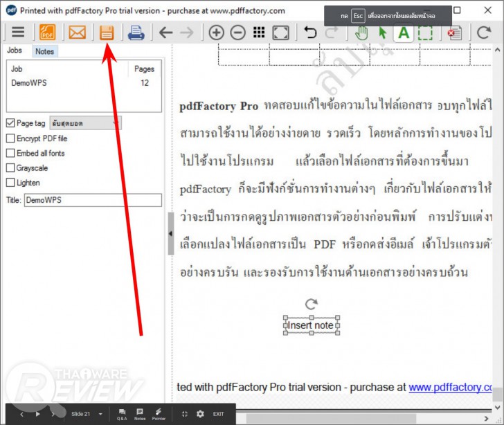
Task: Choose the dashed rectangle selection tool
Action: click(425, 33)
